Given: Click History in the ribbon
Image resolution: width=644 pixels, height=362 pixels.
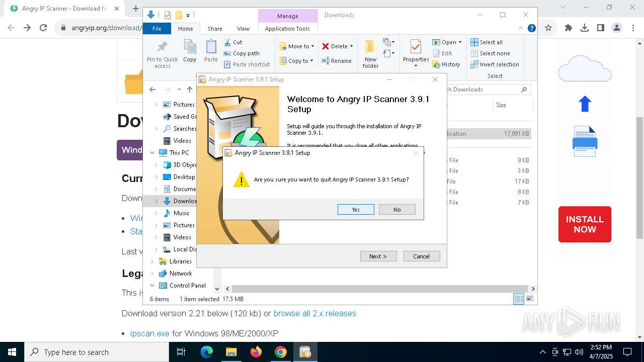Looking at the screenshot, I should (x=446, y=64).
